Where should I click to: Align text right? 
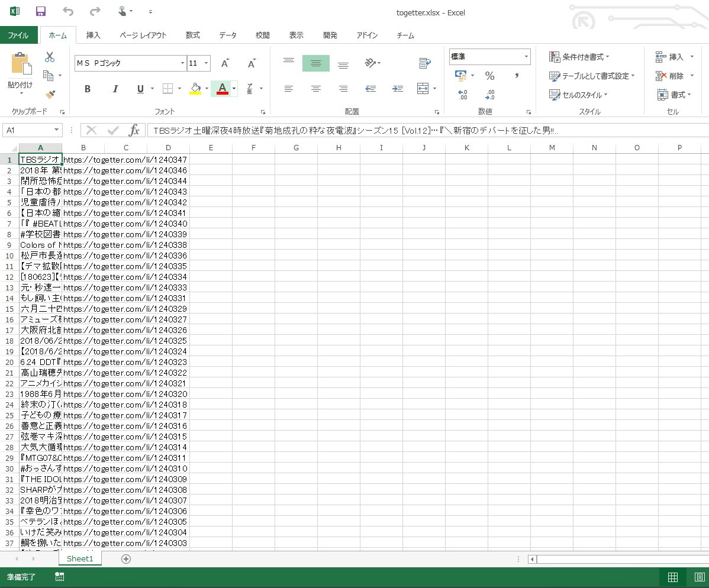tap(343, 89)
